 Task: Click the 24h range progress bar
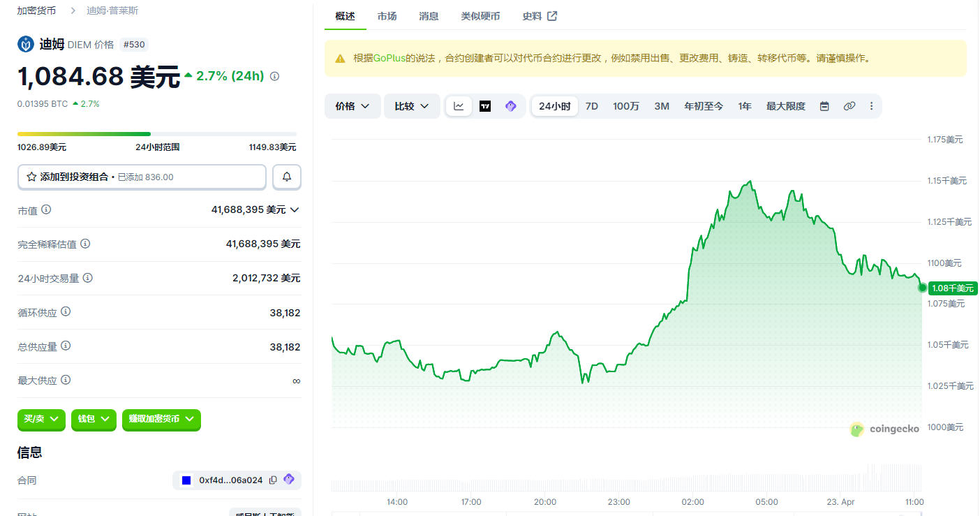pos(157,133)
